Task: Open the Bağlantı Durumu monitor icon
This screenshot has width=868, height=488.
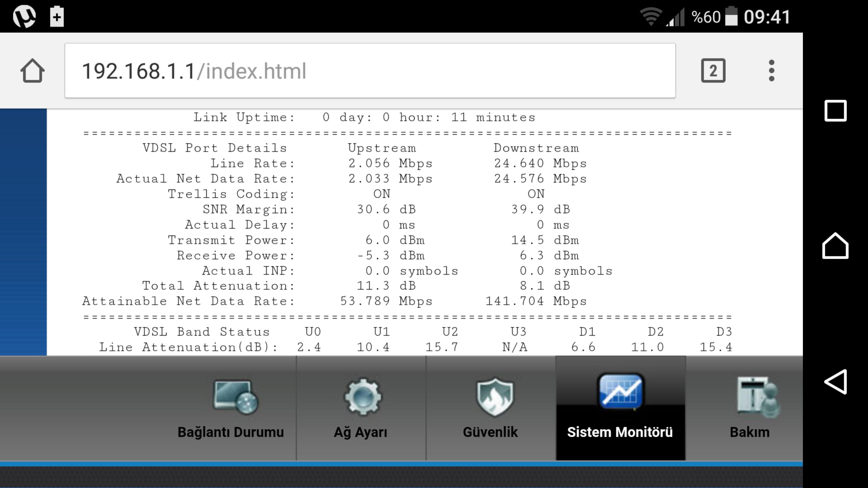Action: (x=236, y=397)
